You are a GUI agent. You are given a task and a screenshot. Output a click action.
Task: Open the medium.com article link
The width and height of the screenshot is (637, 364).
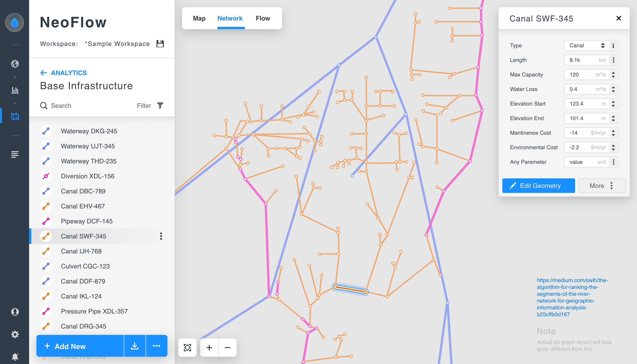[572, 297]
